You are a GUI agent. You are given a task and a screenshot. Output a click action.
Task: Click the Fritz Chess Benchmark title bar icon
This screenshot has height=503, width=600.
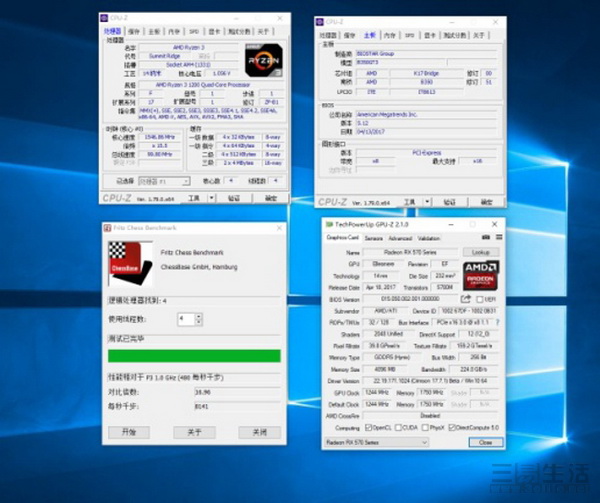click(x=108, y=228)
